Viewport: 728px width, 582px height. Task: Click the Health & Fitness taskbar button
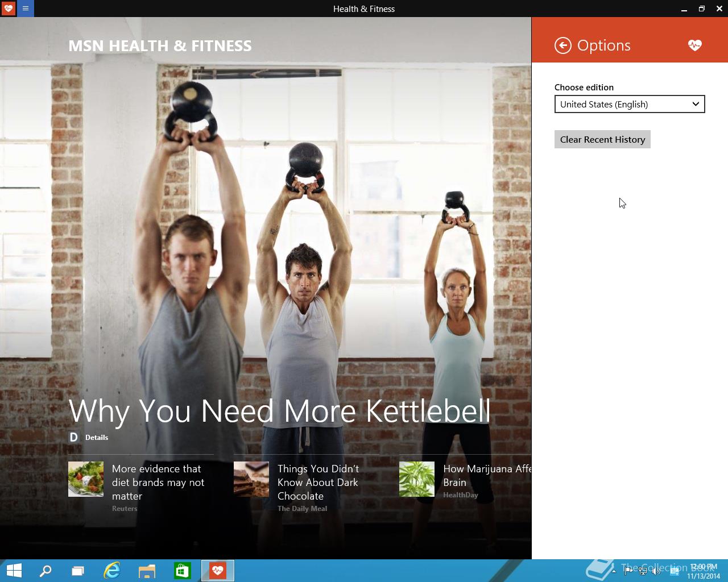[218, 571]
